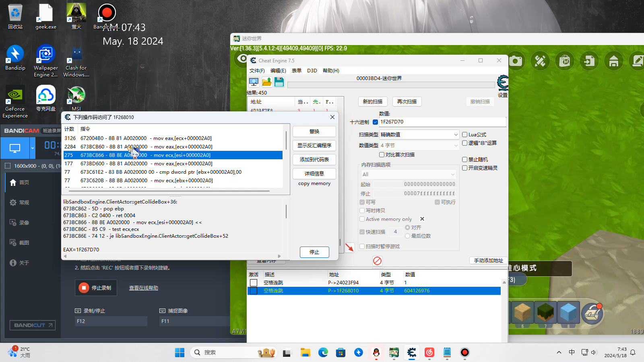Screen dimensions: 644x362
Task: Click the open file folder icon in Cheat Engine
Action: click(x=266, y=82)
